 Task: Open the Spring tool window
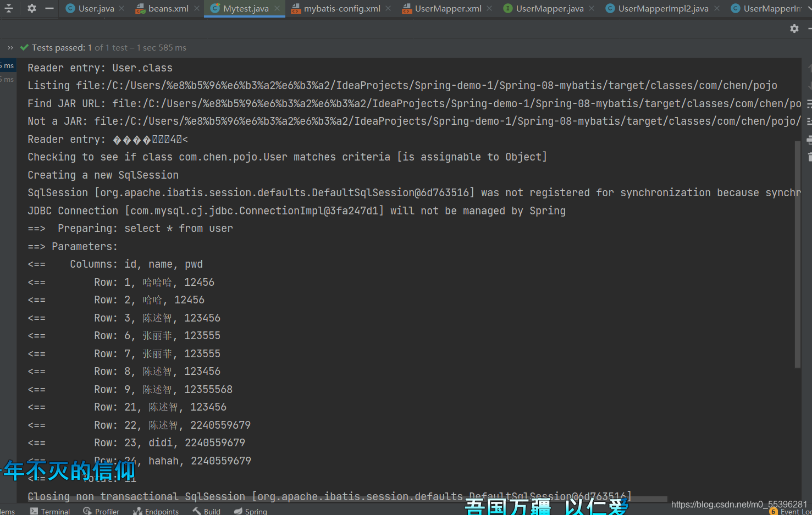coord(254,511)
